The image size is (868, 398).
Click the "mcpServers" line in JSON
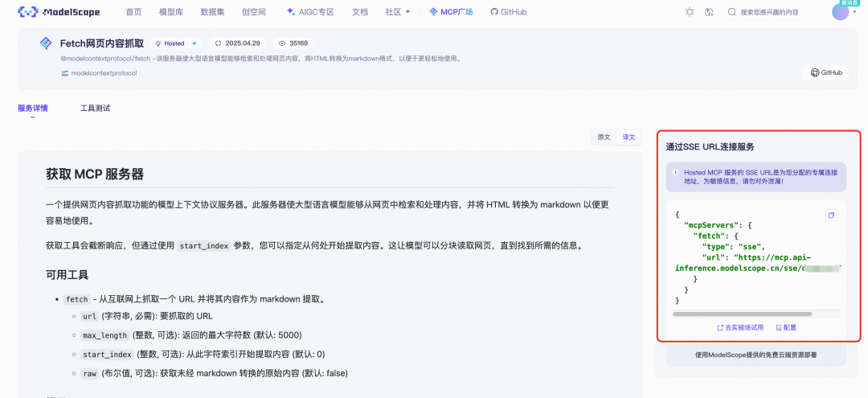coord(718,225)
